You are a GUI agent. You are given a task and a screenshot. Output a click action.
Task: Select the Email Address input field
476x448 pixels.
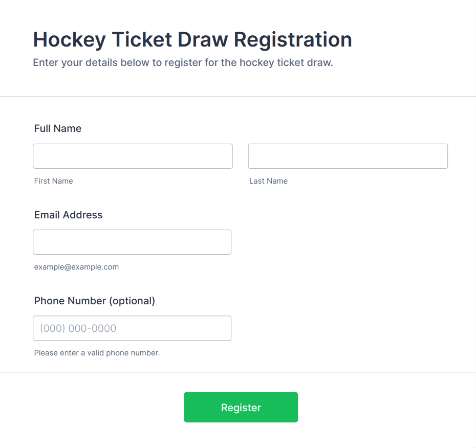132,242
